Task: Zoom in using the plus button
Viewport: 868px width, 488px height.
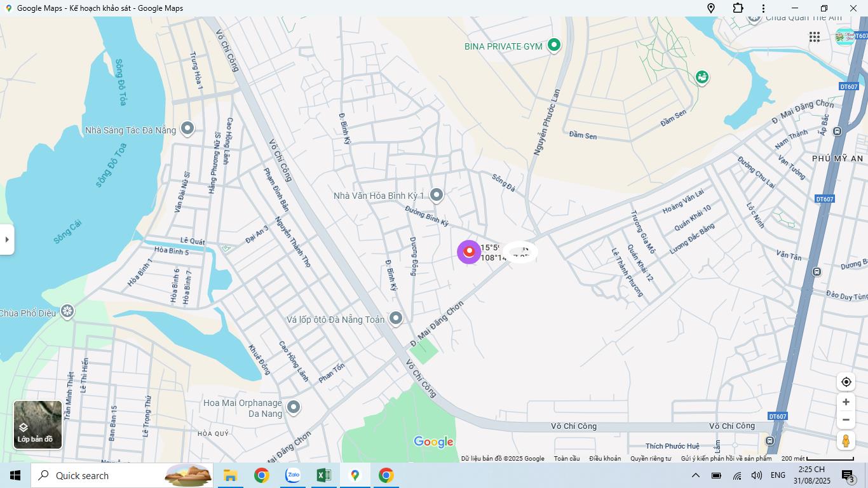Action: (846, 402)
